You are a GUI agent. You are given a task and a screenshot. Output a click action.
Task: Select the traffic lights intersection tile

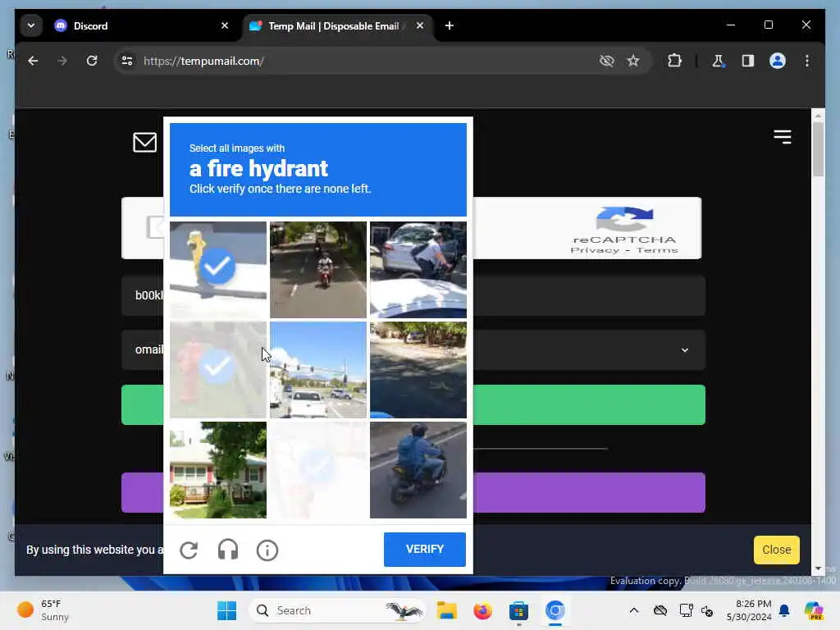click(318, 370)
